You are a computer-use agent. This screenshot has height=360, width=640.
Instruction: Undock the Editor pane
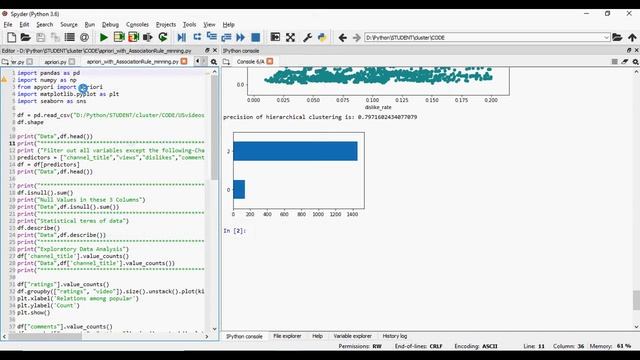click(x=207, y=50)
